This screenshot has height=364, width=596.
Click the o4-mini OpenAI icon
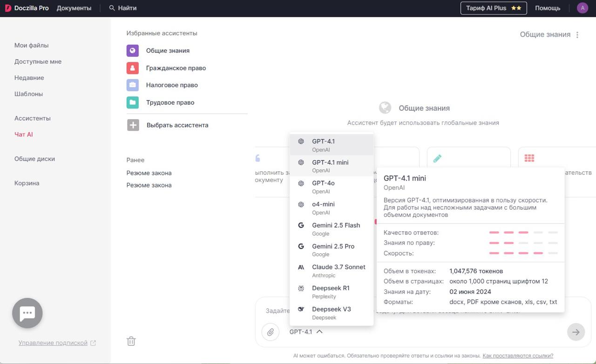(x=301, y=204)
